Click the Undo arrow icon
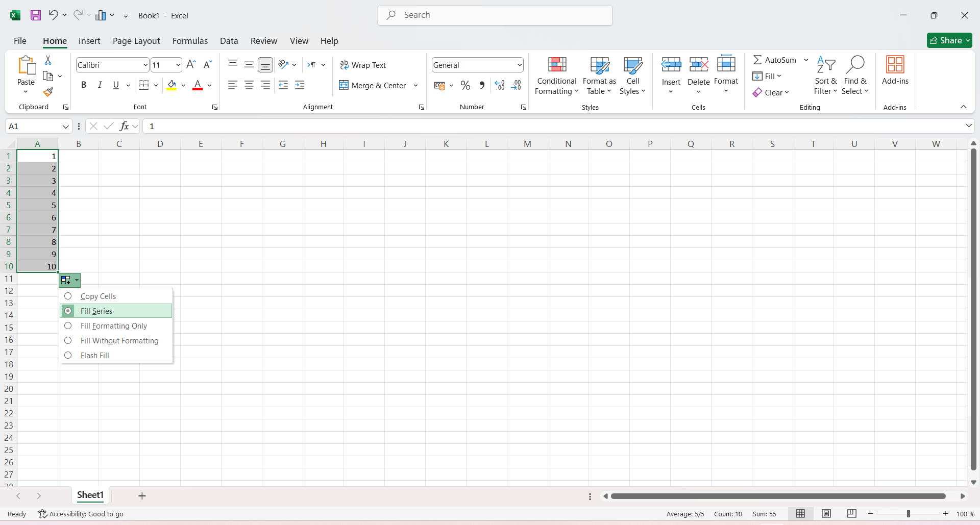 (53, 15)
